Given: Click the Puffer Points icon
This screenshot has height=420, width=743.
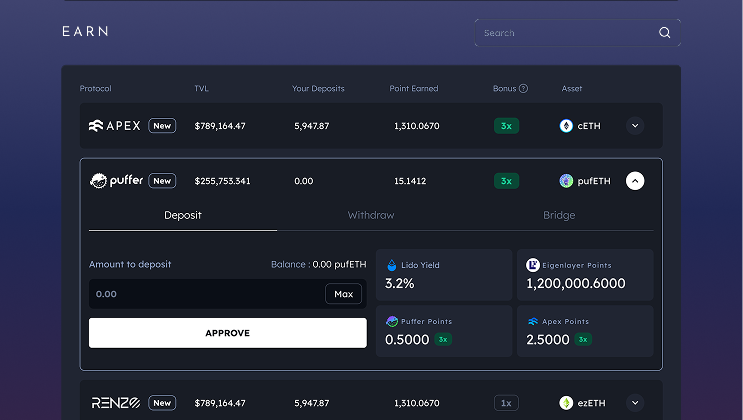Looking at the screenshot, I should [x=392, y=321].
